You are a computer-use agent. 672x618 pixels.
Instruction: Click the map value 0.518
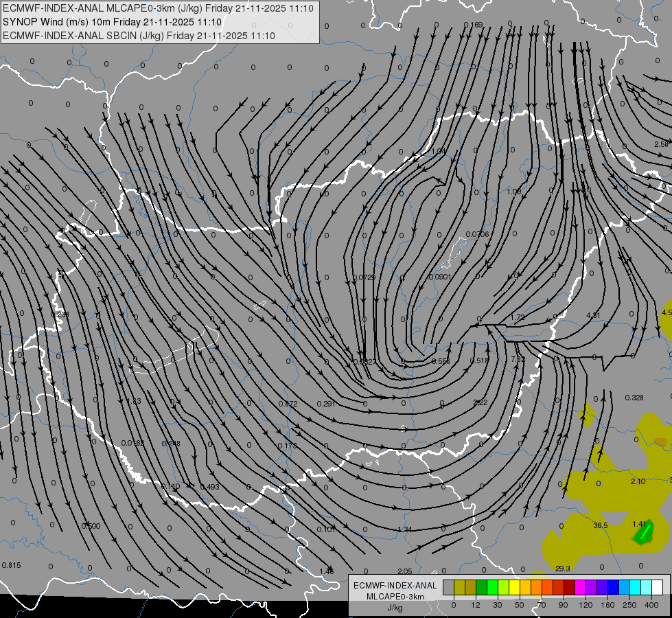(x=479, y=360)
